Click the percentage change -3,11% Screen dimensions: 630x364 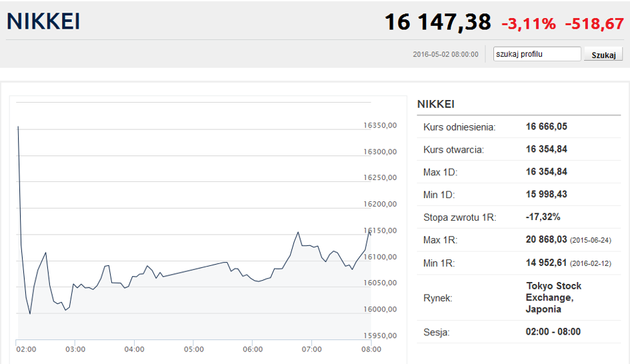pos(529,24)
